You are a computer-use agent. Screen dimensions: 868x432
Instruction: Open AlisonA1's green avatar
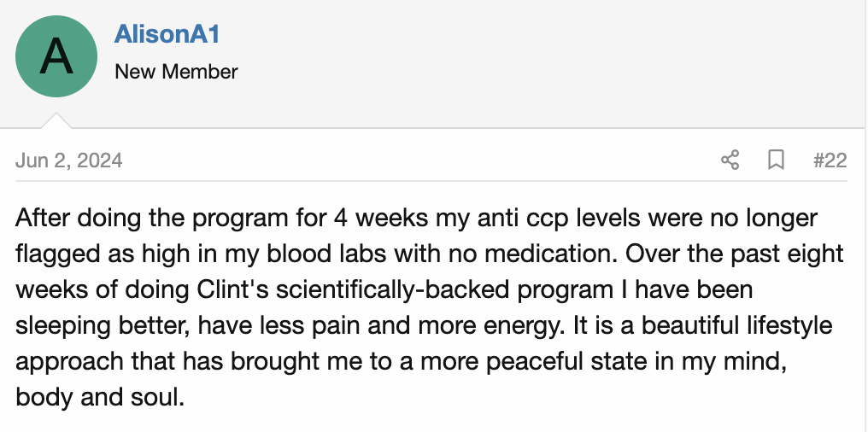(x=56, y=56)
